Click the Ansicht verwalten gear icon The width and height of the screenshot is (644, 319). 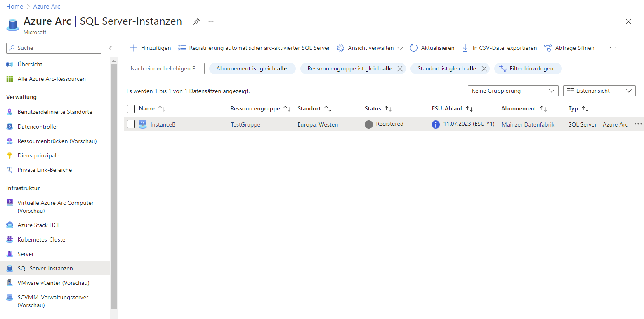tap(341, 48)
